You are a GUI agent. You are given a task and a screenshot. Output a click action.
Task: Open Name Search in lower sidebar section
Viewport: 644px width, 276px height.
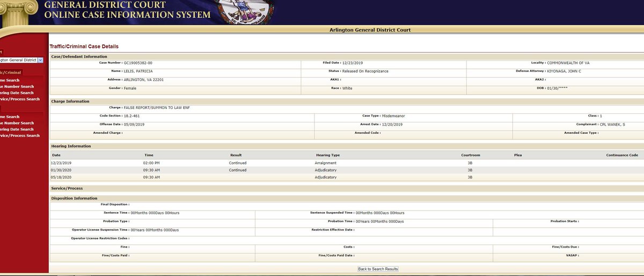click(x=10, y=117)
